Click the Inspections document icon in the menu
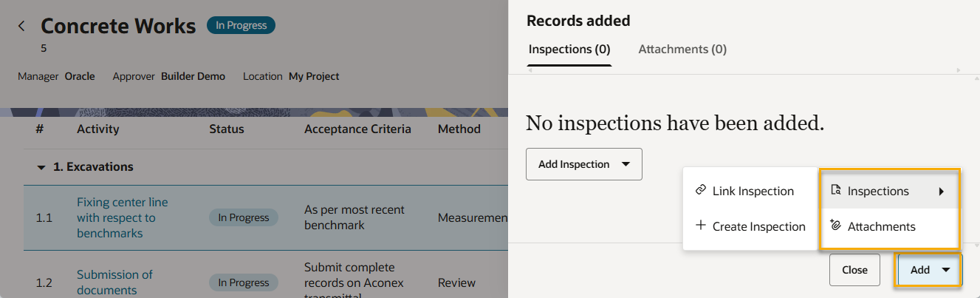The height and width of the screenshot is (298, 980). 835,191
